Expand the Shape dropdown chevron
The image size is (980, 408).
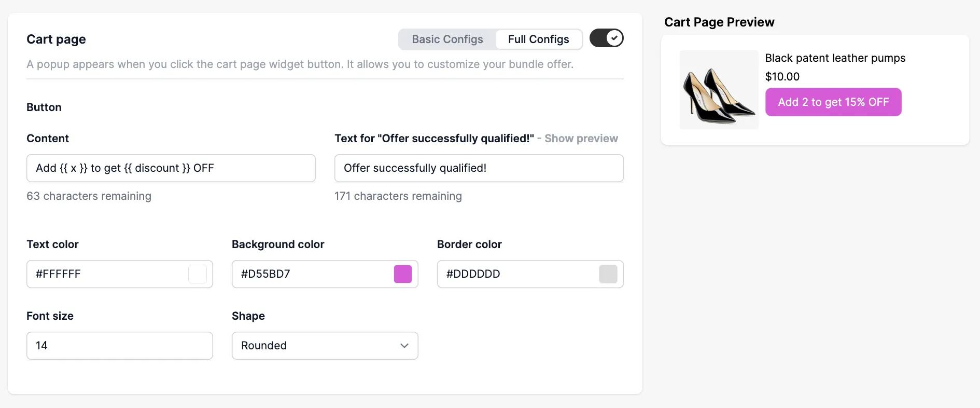pos(404,346)
